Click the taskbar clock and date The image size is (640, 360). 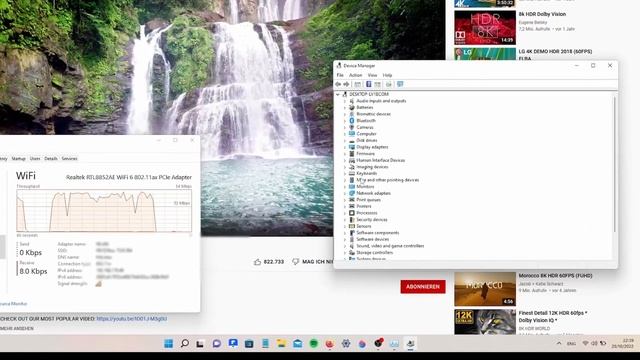click(x=622, y=343)
